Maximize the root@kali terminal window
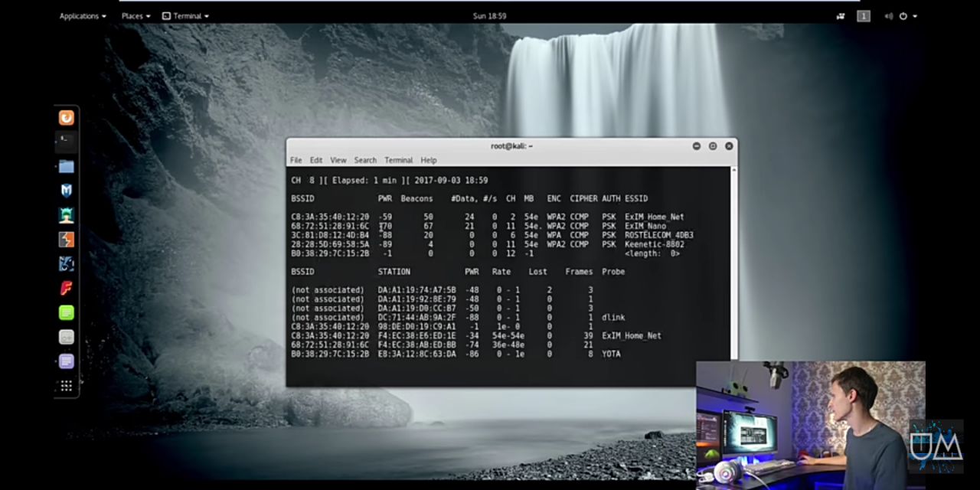Viewport: 980px width, 490px height. tap(713, 145)
